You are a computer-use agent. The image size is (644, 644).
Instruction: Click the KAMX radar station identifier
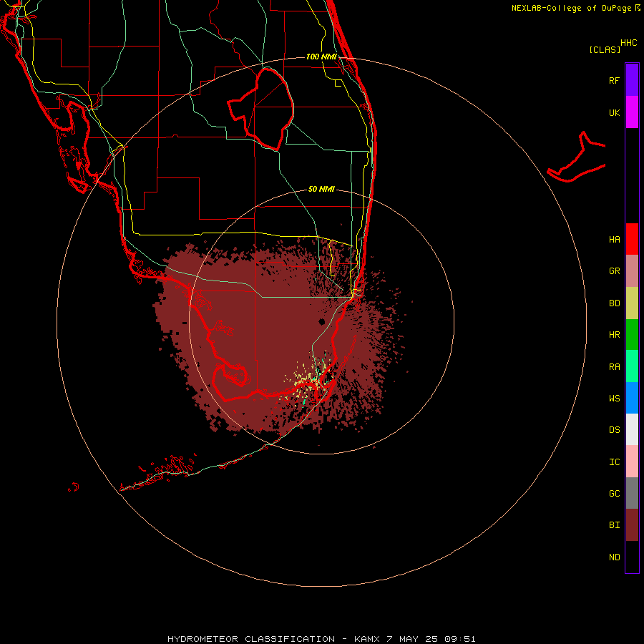[x=367, y=639]
